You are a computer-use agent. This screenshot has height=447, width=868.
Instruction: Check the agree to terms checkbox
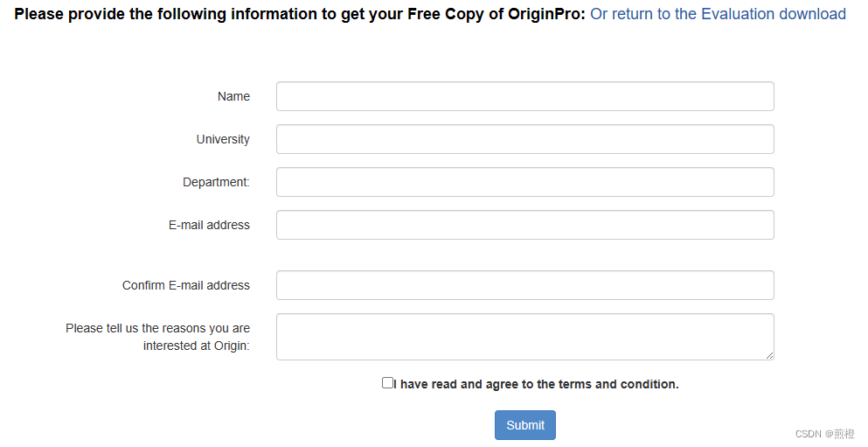[x=387, y=383]
